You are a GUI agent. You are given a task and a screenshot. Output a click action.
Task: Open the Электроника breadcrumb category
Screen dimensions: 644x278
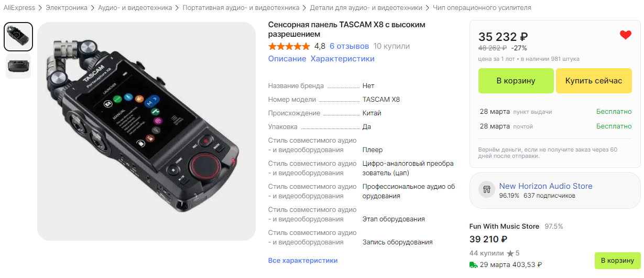(67, 8)
